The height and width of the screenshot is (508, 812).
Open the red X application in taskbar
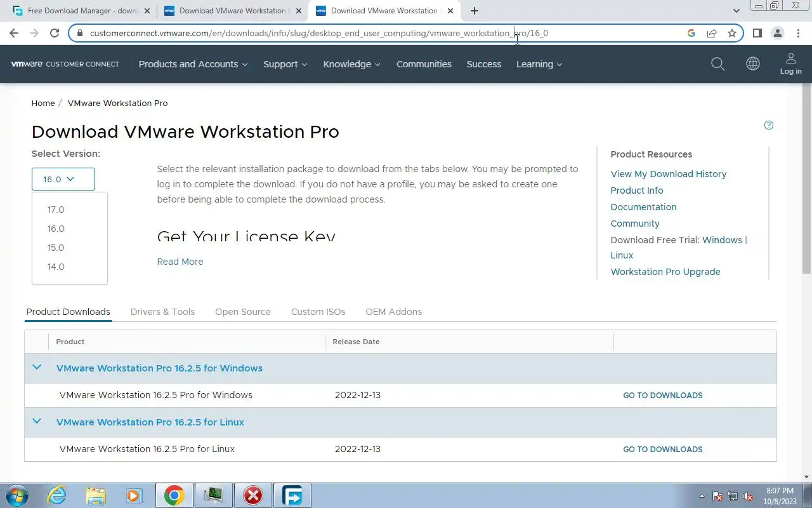tap(253, 495)
